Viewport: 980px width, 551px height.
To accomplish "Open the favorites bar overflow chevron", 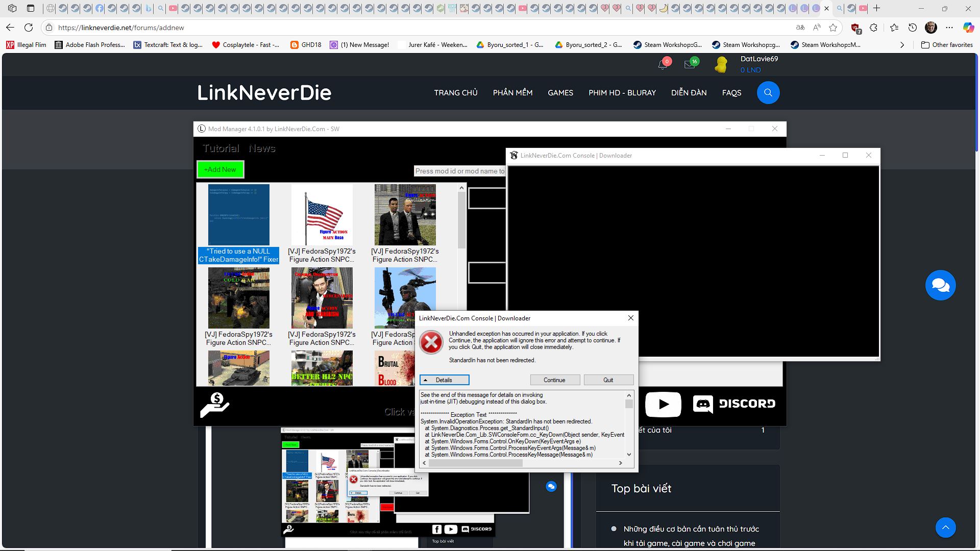I will (x=902, y=44).
